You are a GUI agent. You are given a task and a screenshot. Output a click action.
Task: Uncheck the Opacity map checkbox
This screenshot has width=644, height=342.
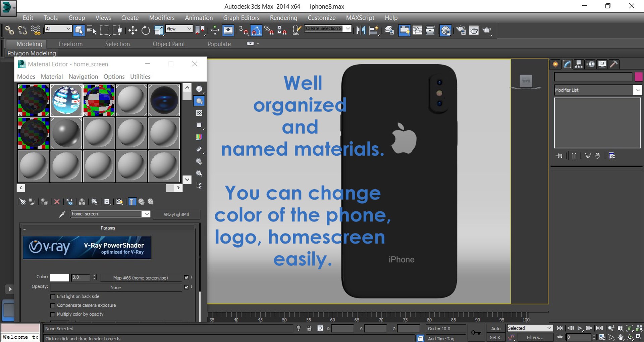[x=186, y=287]
